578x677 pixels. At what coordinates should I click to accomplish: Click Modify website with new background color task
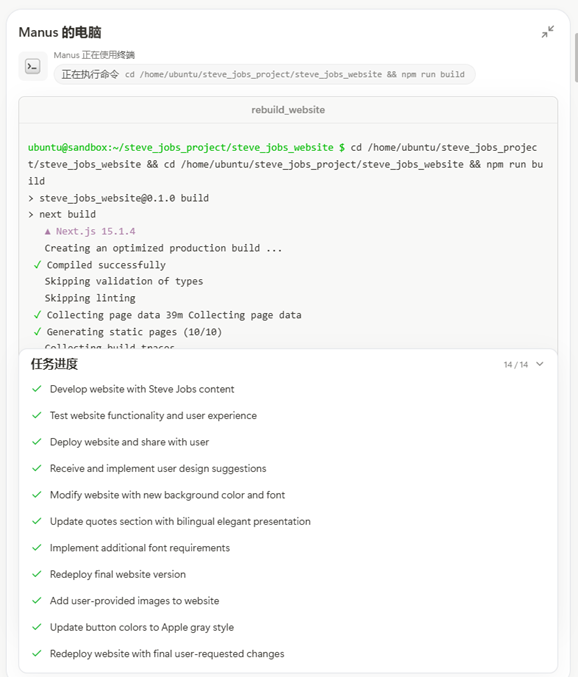(167, 495)
